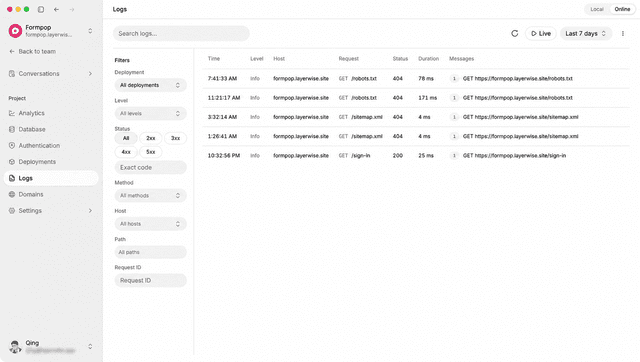
Task: Open the Last 7 days range dropdown
Action: [586, 33]
